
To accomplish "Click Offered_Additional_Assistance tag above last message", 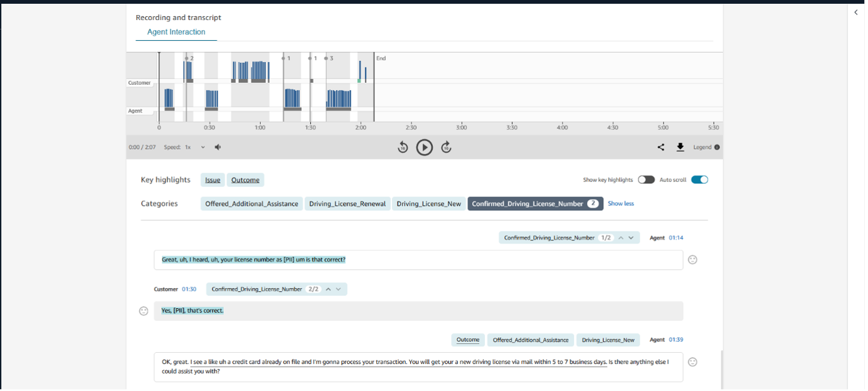I will 531,340.
